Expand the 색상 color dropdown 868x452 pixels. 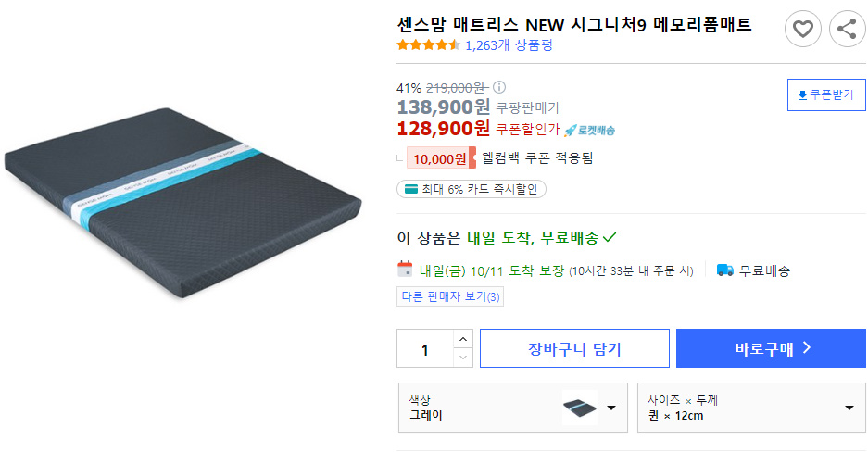(513, 408)
